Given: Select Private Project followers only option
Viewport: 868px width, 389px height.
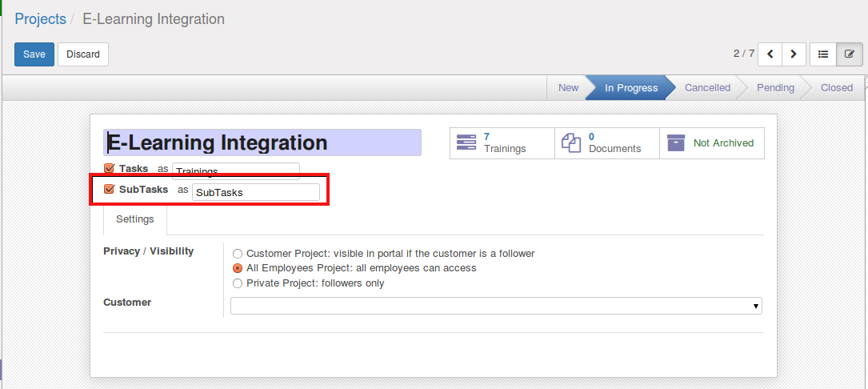Looking at the screenshot, I should pos(238,283).
